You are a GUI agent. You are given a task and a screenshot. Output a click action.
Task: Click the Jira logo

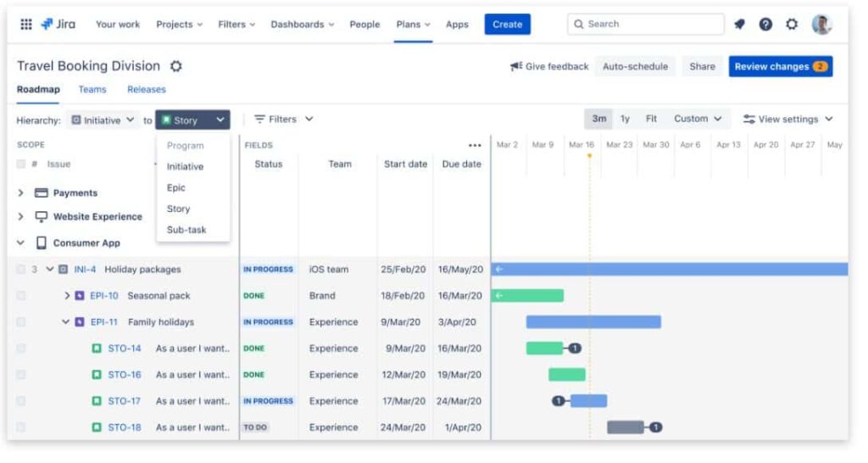[x=58, y=24]
